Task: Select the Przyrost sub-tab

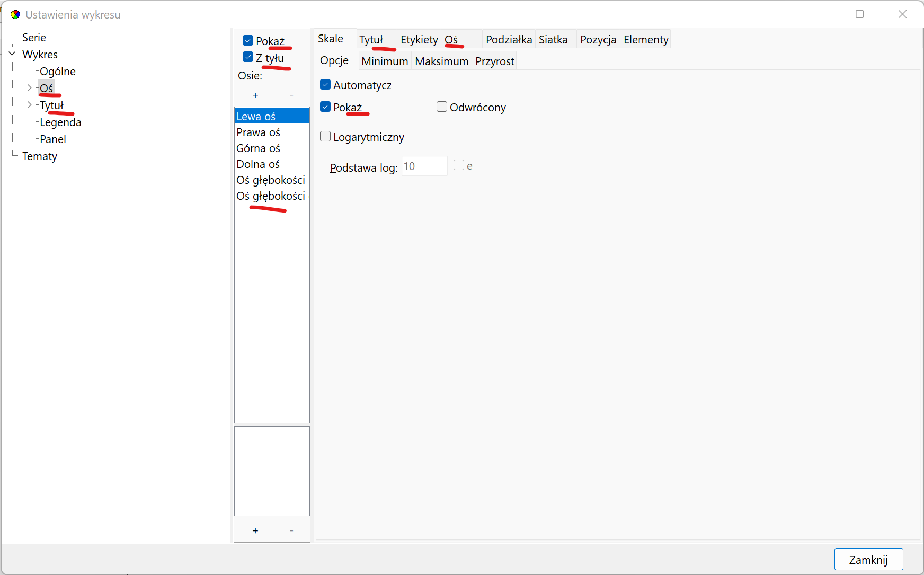Action: pyautogui.click(x=494, y=61)
